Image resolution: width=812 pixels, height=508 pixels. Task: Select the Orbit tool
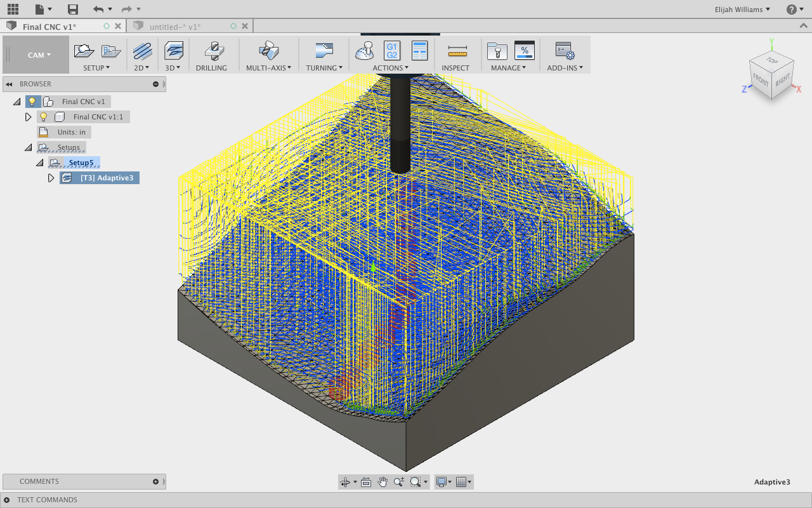click(x=346, y=481)
